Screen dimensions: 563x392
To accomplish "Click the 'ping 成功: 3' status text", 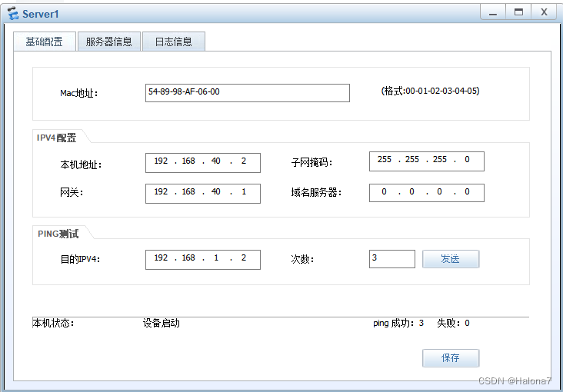I will tap(398, 323).
